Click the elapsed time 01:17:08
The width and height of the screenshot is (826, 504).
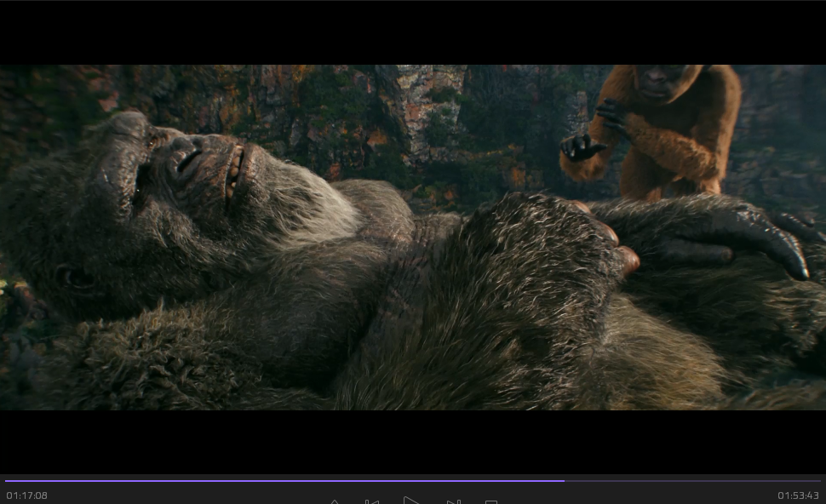pyautogui.click(x=27, y=495)
